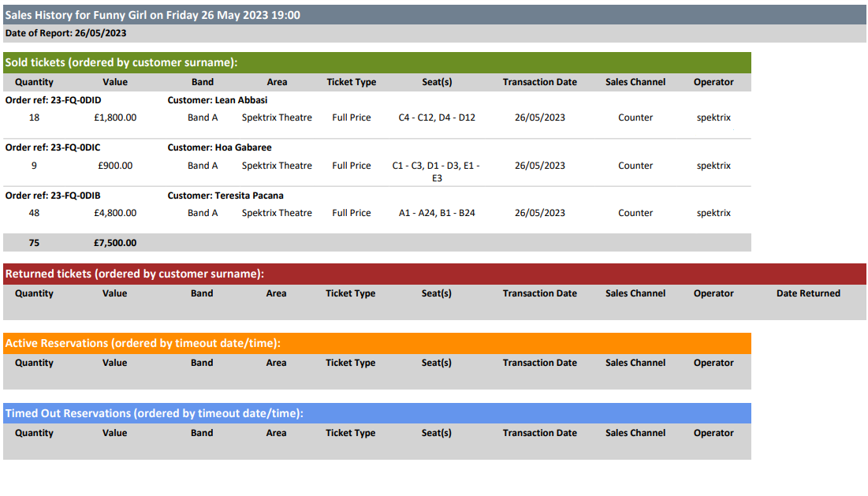Click Spektrix Theatre in Teresita Pacana's row

[x=277, y=213]
